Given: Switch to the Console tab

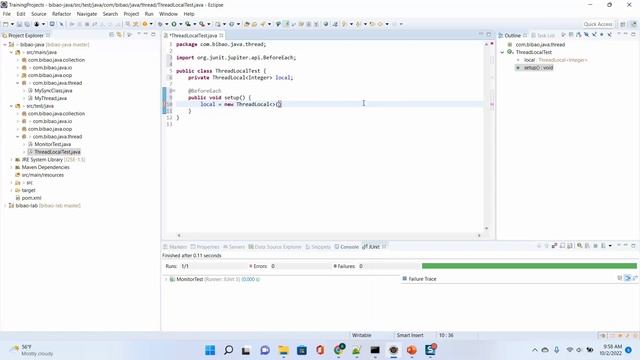Looking at the screenshot, I should pos(346,247).
